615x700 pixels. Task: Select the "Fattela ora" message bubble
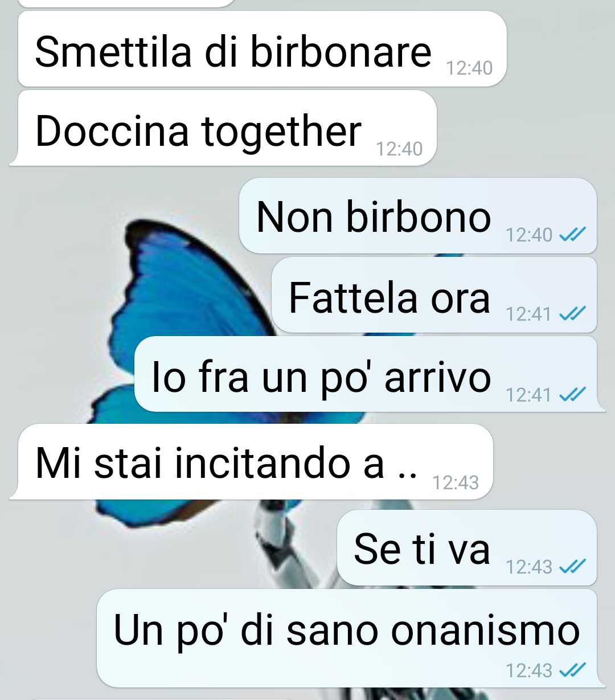point(434,295)
